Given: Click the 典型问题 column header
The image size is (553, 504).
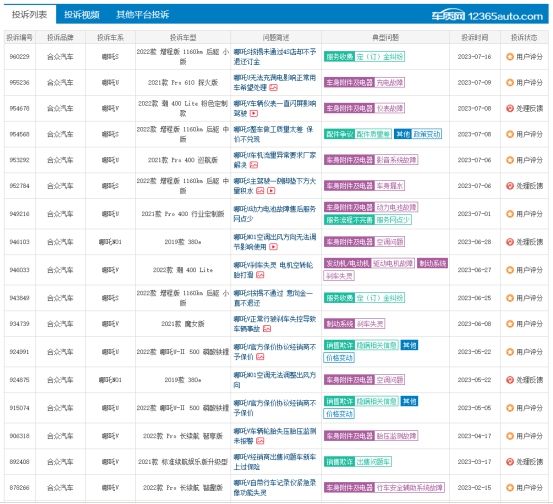Looking at the screenshot, I should [385, 37].
